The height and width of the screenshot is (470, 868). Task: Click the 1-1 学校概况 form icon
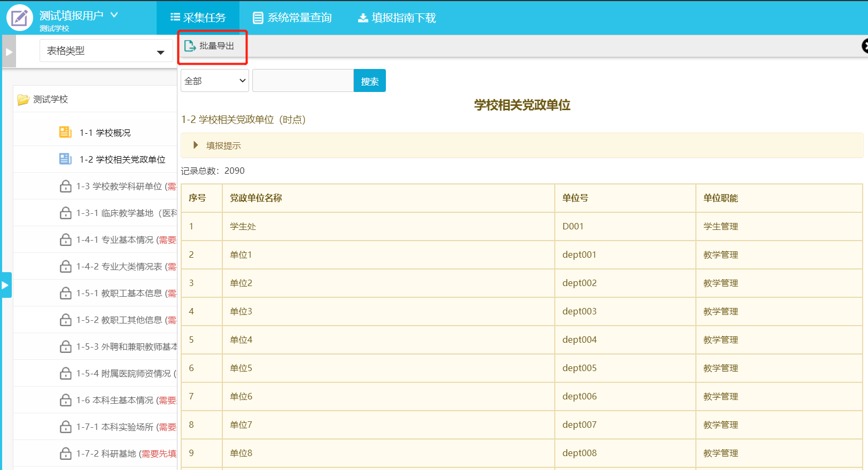(x=65, y=132)
